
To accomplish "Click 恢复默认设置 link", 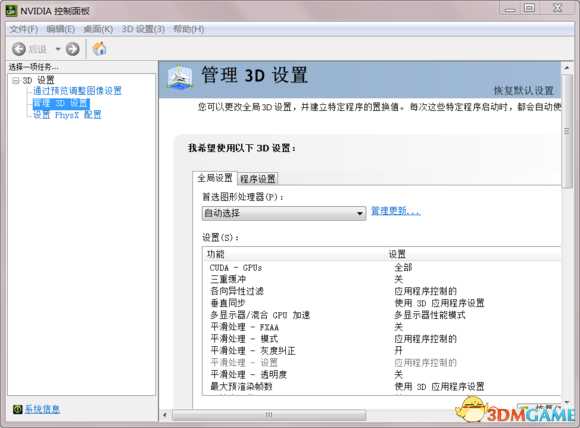I will pos(523,91).
